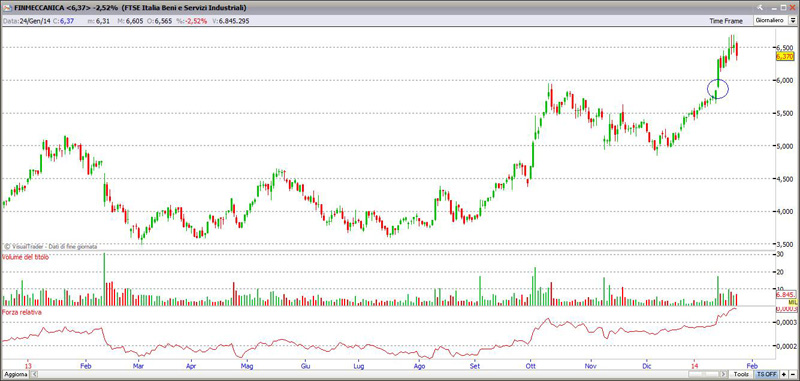Click the Ott label on time axis
The width and height of the screenshot is (800, 381).
point(530,366)
